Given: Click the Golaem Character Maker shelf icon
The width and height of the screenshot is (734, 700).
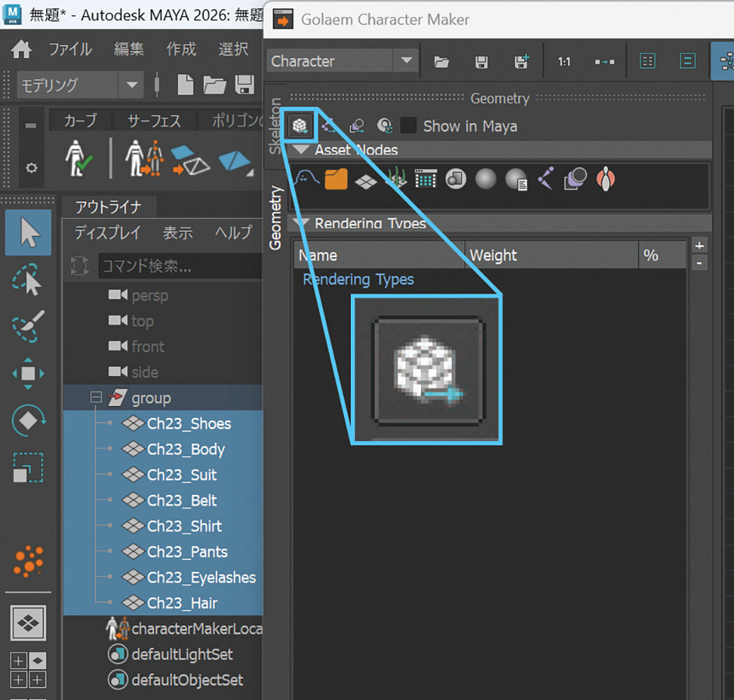Looking at the screenshot, I should pos(144,159).
